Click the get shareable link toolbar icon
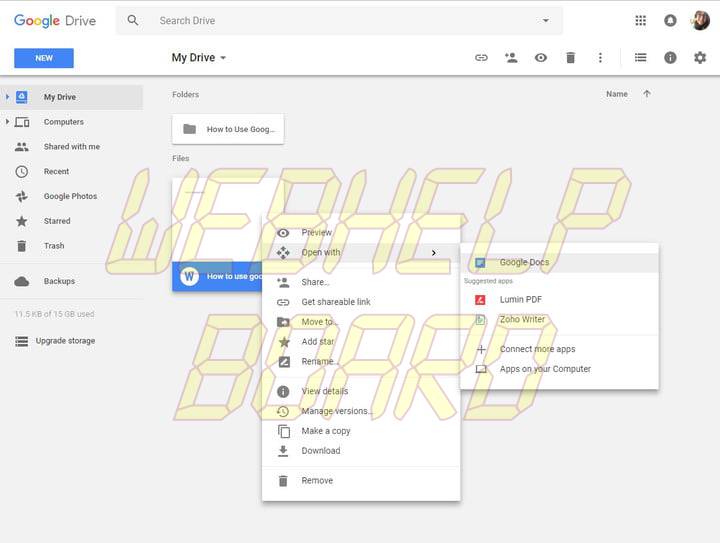 click(x=481, y=58)
